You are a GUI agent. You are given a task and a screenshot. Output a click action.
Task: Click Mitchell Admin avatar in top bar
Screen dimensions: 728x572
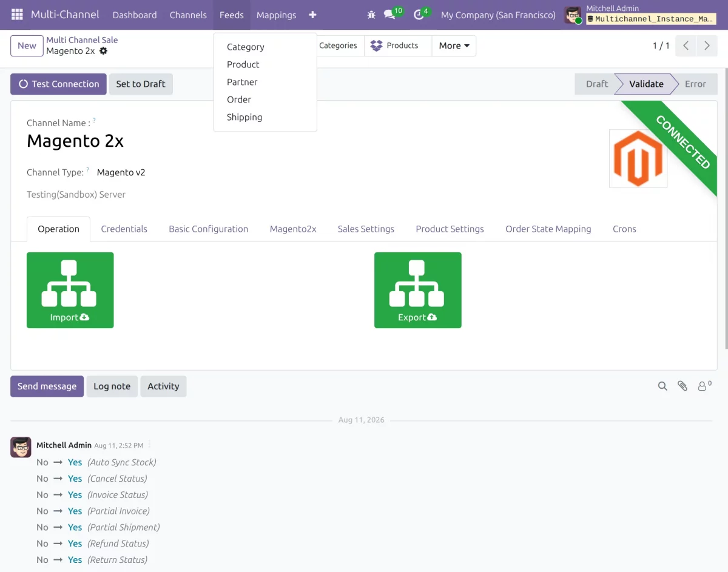573,15
